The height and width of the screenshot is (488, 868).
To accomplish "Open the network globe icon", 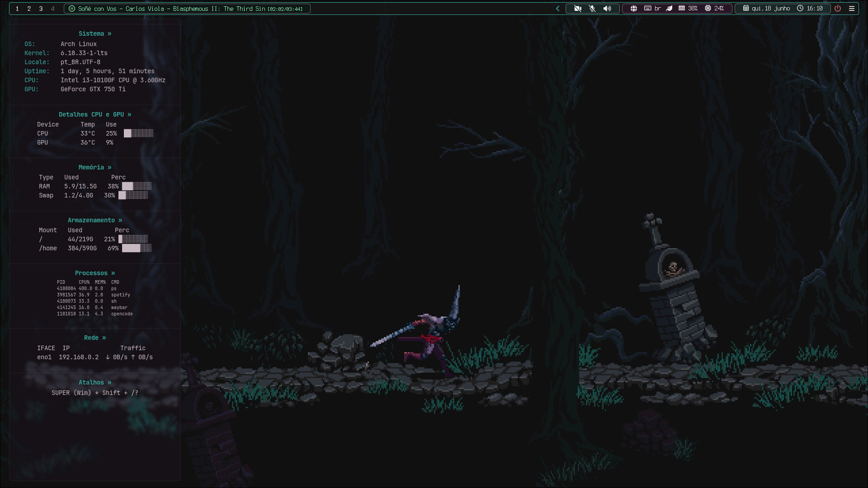I will pyautogui.click(x=634, y=9).
